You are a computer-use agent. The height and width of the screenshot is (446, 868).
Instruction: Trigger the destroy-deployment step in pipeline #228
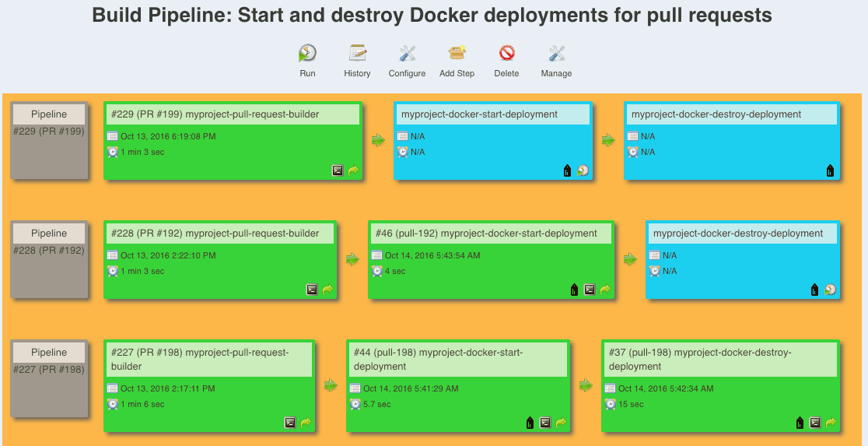831,290
